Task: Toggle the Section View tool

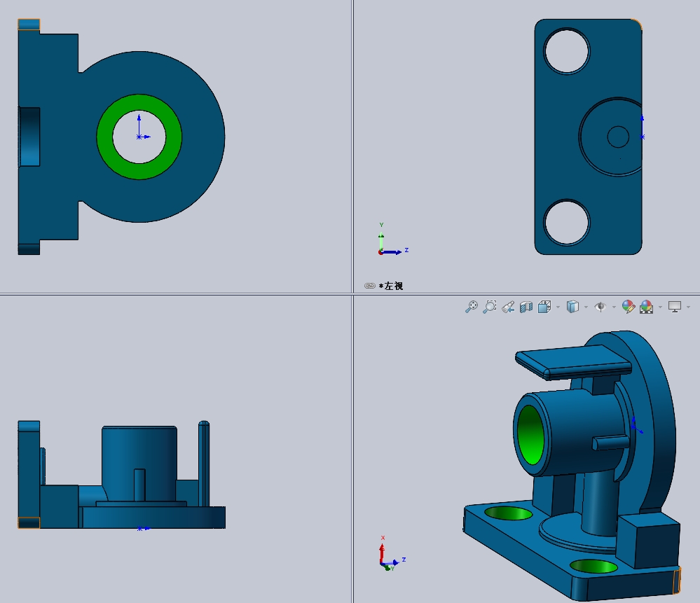Action: (526, 307)
